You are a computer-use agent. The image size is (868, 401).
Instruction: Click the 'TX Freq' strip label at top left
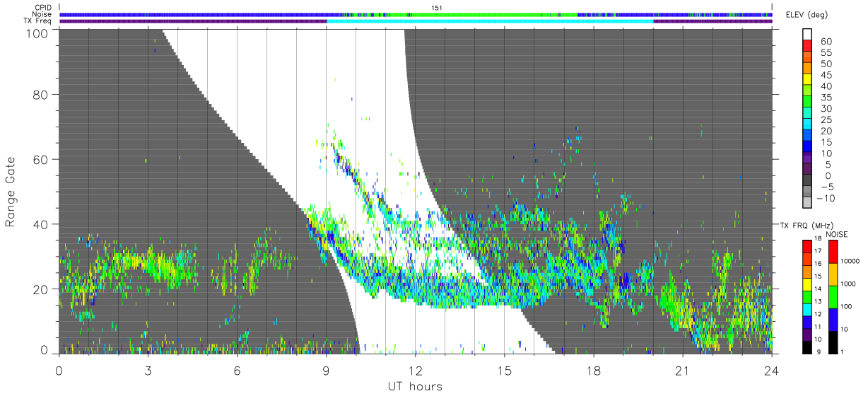click(39, 21)
